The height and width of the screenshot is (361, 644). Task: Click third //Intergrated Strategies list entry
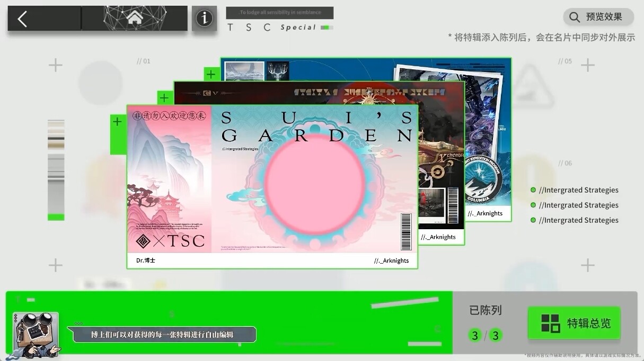coord(575,220)
